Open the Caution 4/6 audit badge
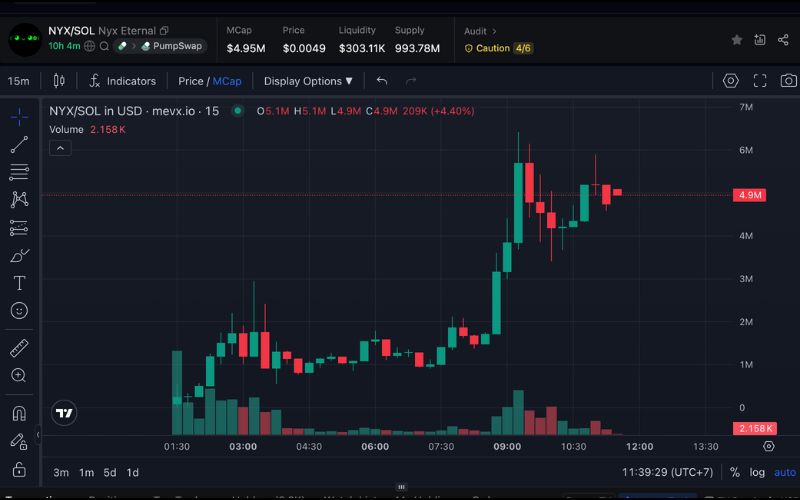The image size is (800, 500). pyautogui.click(x=498, y=48)
